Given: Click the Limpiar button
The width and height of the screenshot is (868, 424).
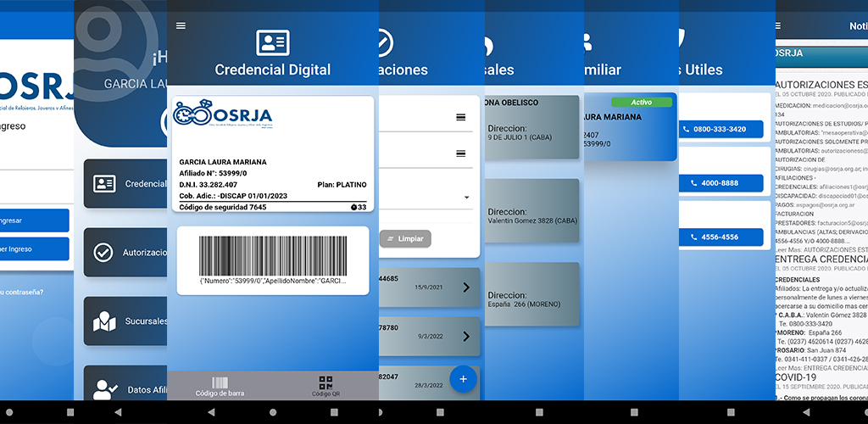Looking at the screenshot, I should pos(405,238).
